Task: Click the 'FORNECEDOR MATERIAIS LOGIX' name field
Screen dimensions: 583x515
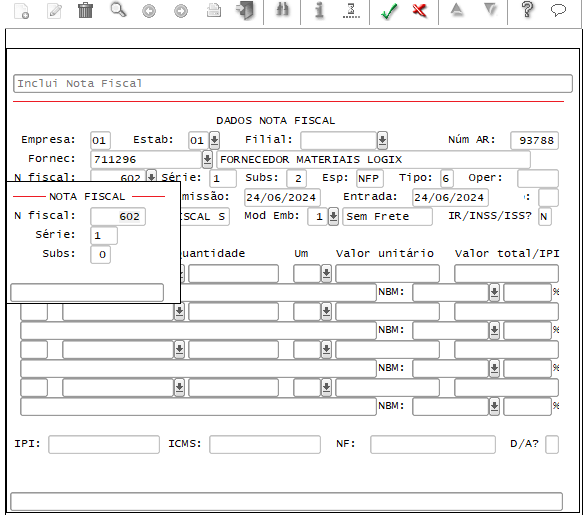Action: tap(373, 160)
